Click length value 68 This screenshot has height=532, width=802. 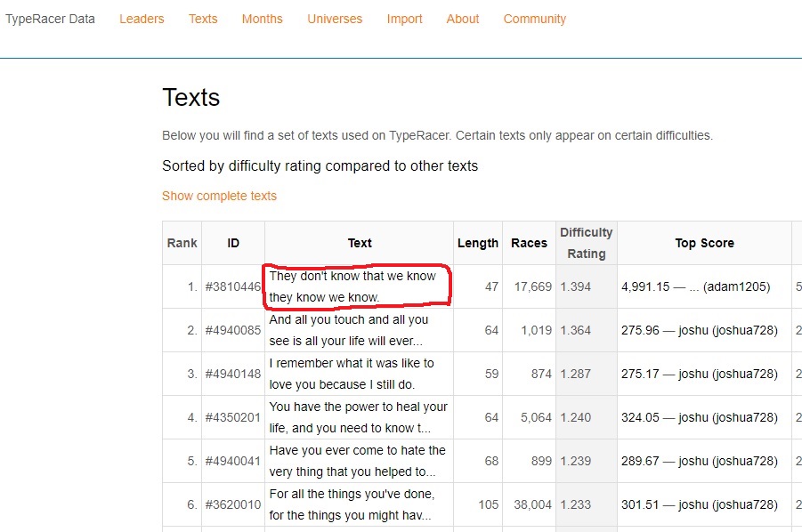click(x=491, y=461)
